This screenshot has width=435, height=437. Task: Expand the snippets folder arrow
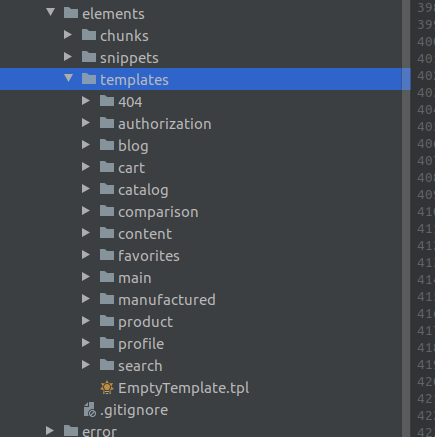[68, 57]
